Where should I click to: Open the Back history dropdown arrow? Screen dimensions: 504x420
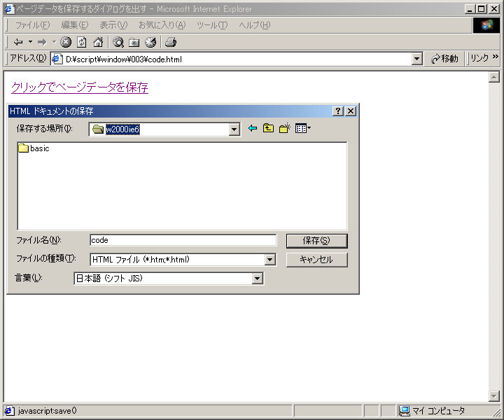(x=30, y=42)
